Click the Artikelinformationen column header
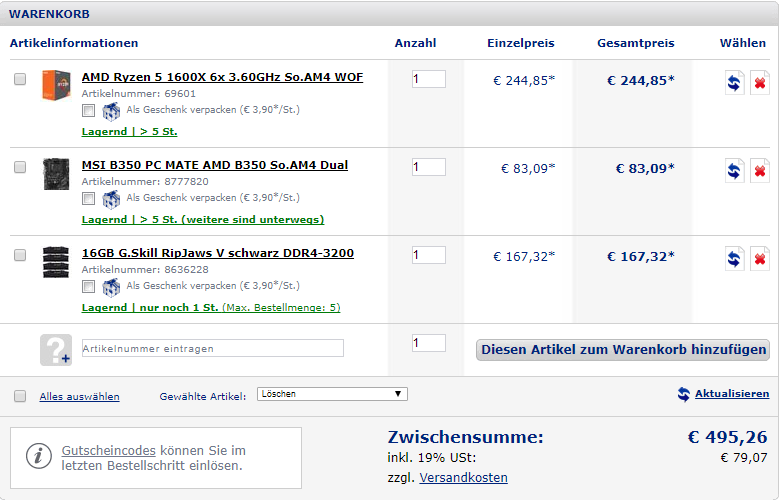This screenshot has width=780, height=504. coord(74,43)
